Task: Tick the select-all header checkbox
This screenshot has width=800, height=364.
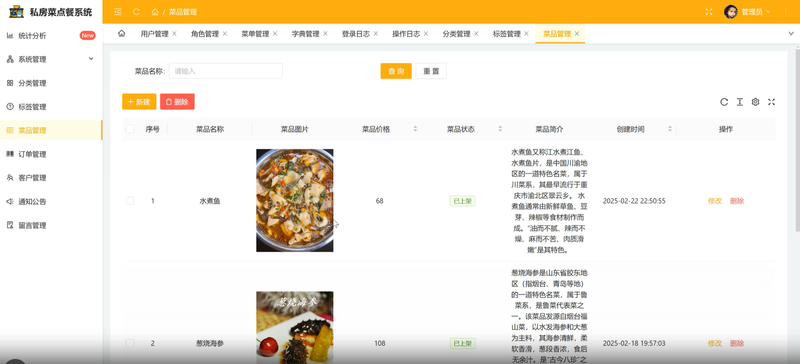Action: [130, 129]
